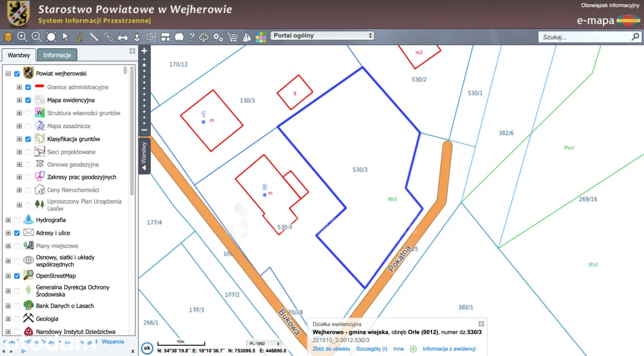Click the printer icon in toolbar
This screenshot has height=356, width=644.
click(x=123, y=37)
